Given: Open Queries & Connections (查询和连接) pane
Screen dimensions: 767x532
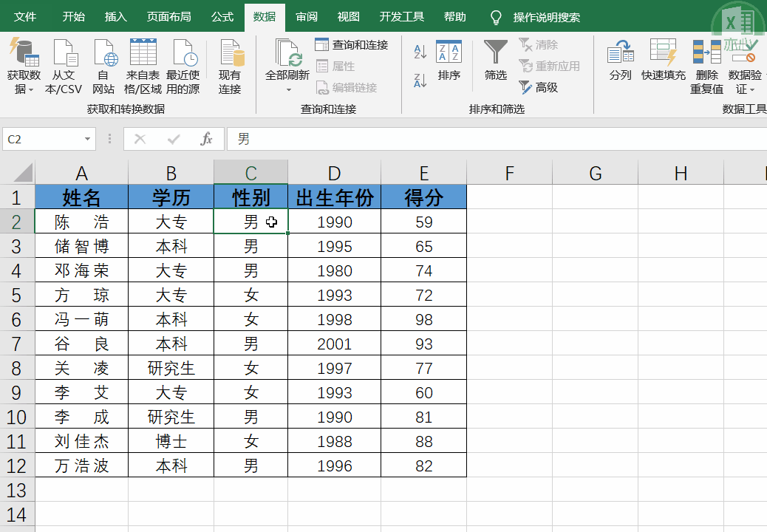Looking at the screenshot, I should click(x=351, y=45).
